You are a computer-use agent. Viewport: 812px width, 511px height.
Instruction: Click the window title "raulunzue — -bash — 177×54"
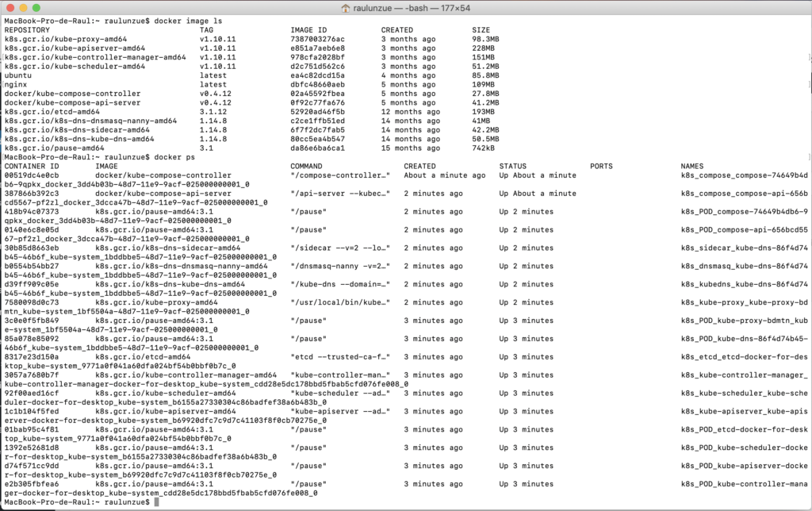click(x=406, y=7)
